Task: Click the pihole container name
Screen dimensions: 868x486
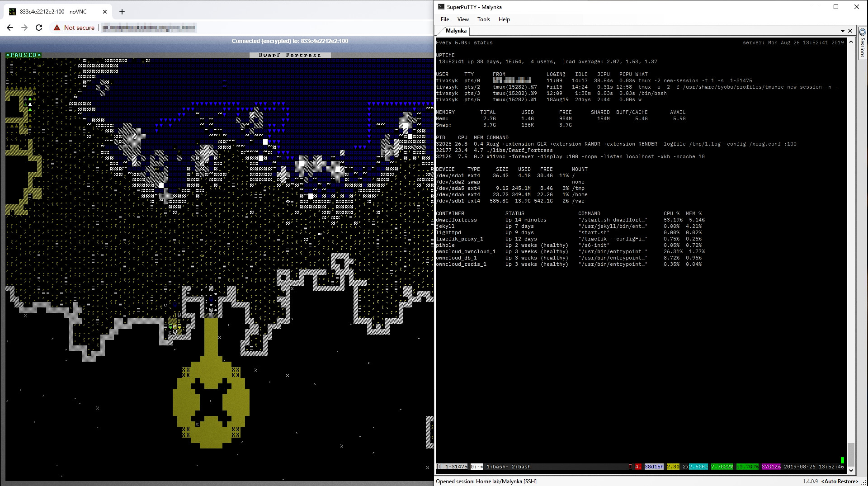Action: pos(445,245)
